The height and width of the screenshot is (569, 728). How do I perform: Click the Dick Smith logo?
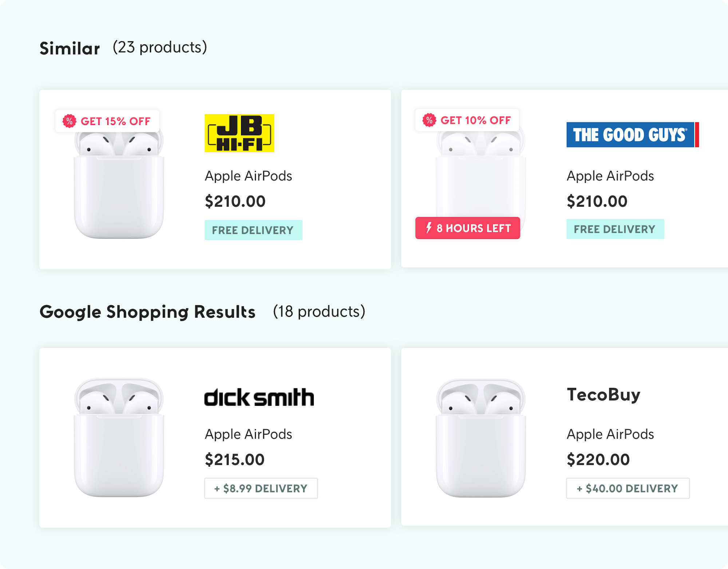point(259,397)
